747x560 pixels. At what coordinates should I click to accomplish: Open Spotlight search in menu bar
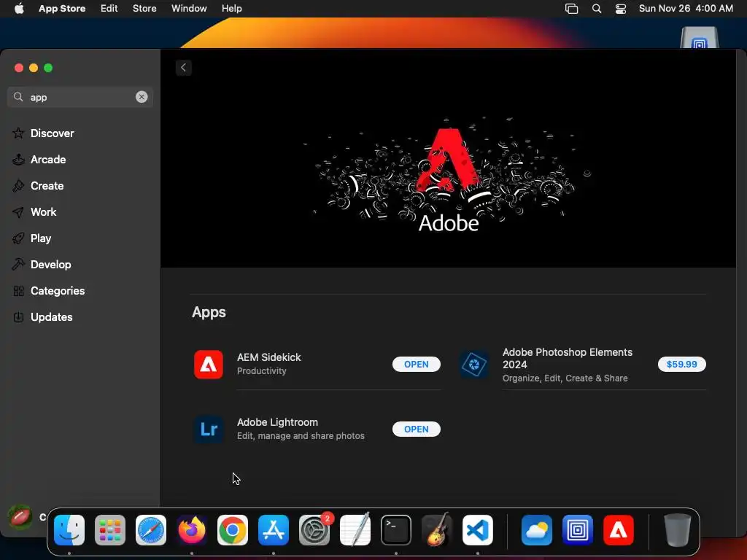coord(597,9)
